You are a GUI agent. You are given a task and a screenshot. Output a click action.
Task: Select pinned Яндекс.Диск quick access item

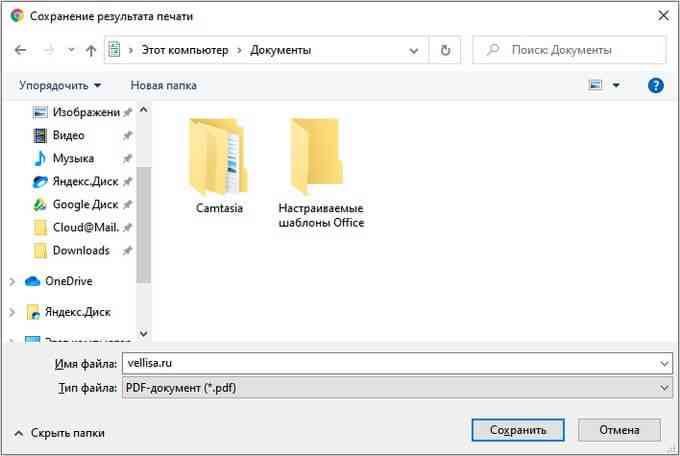75,181
